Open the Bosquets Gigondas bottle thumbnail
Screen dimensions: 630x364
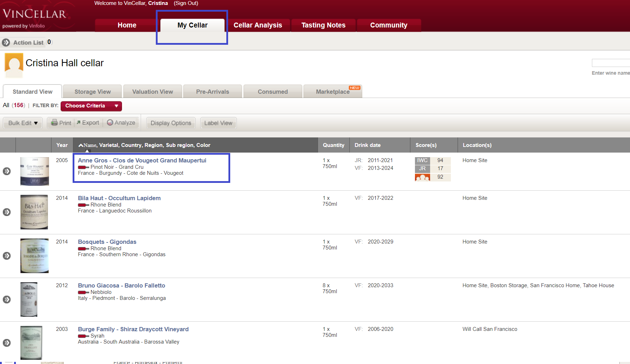tap(35, 256)
